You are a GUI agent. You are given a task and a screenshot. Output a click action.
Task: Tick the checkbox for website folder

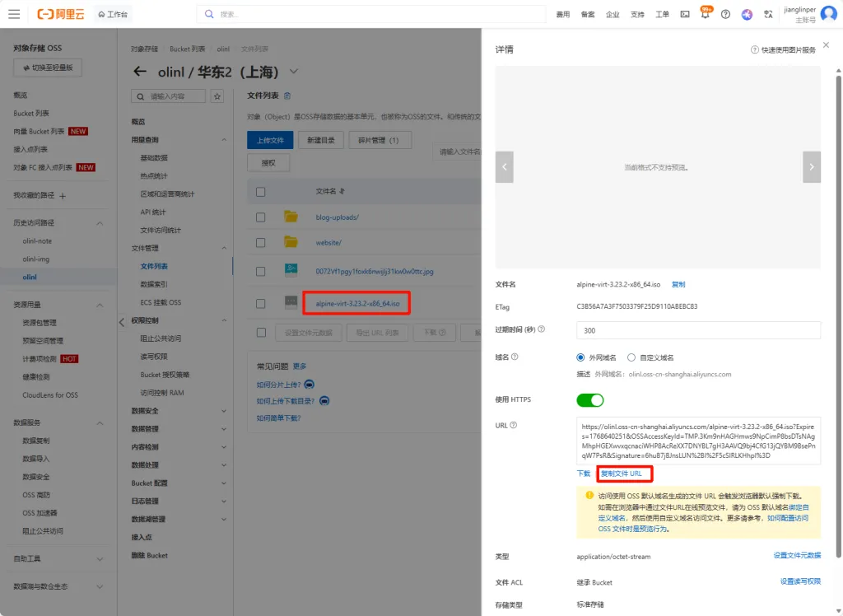click(261, 243)
